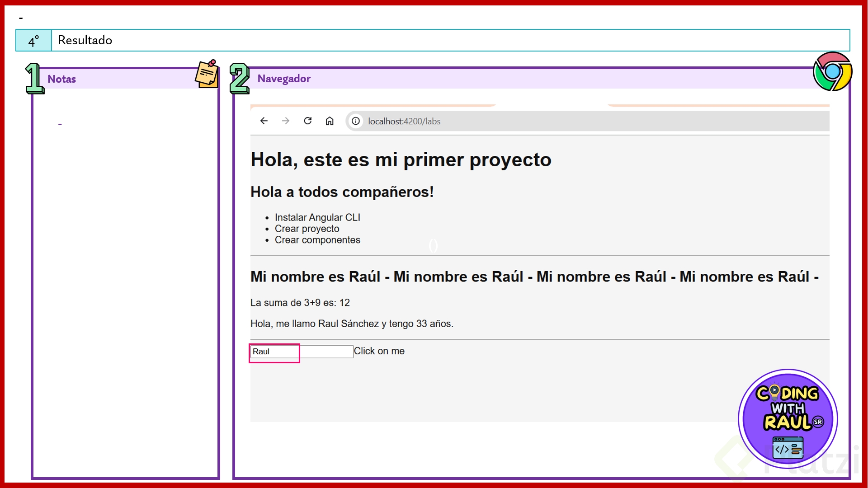
Task: Click the sticky note icon
Action: point(207,74)
